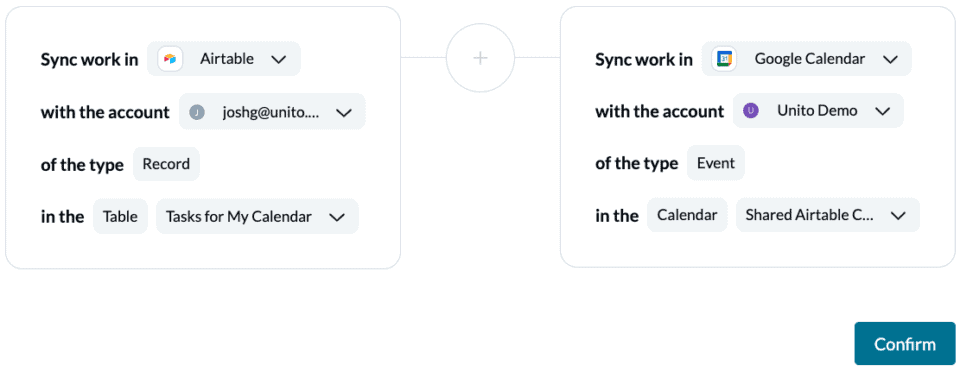The width and height of the screenshot is (960, 372).
Task: Open the Tasks for My Calendar dropdown
Action: (x=257, y=216)
